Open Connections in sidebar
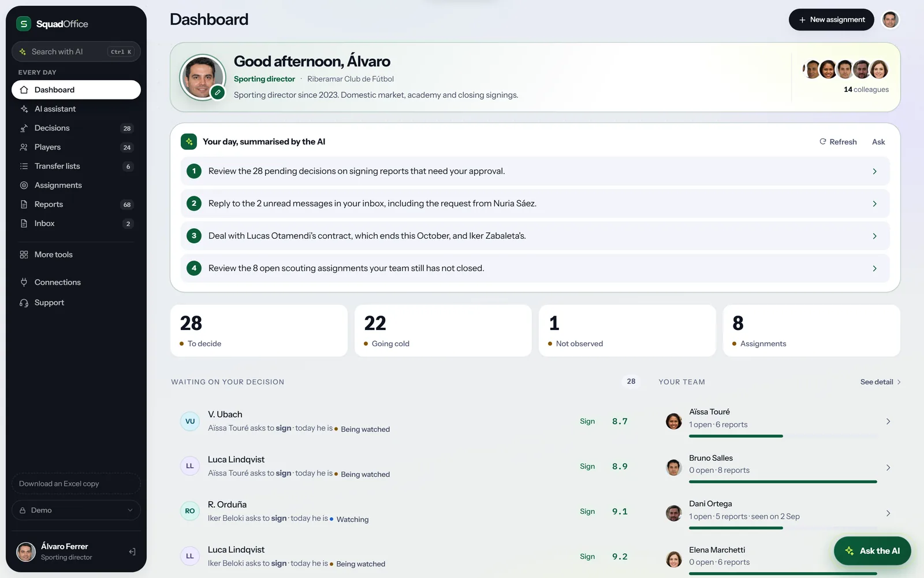924x578 pixels. click(x=76, y=282)
